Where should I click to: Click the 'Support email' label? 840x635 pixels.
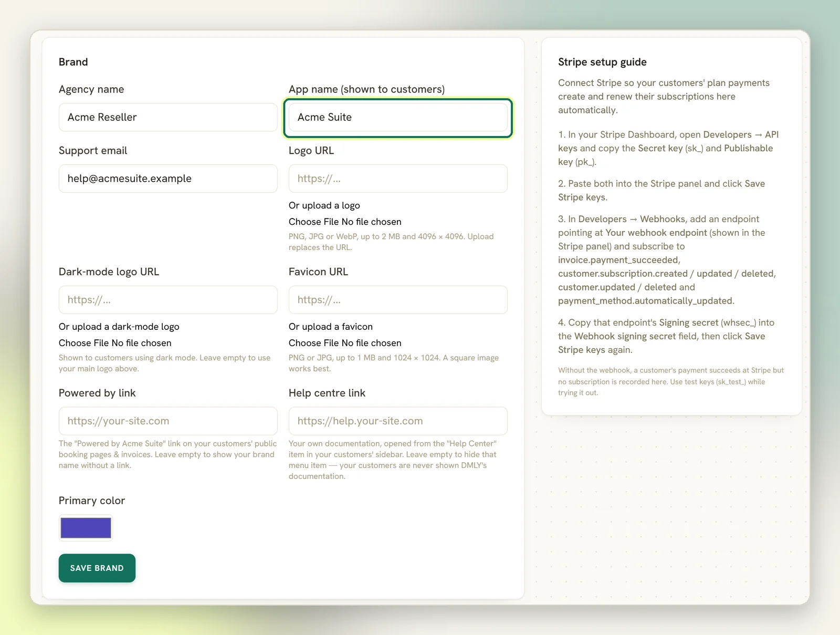pos(93,151)
